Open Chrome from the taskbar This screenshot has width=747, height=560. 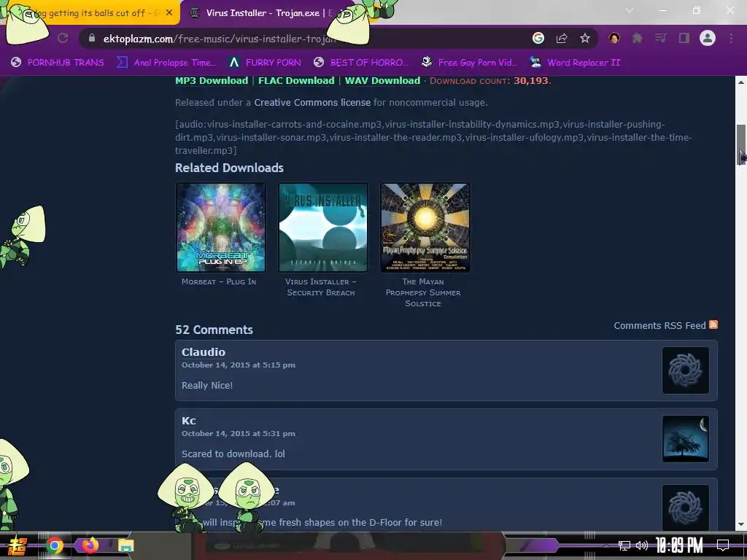click(x=54, y=545)
